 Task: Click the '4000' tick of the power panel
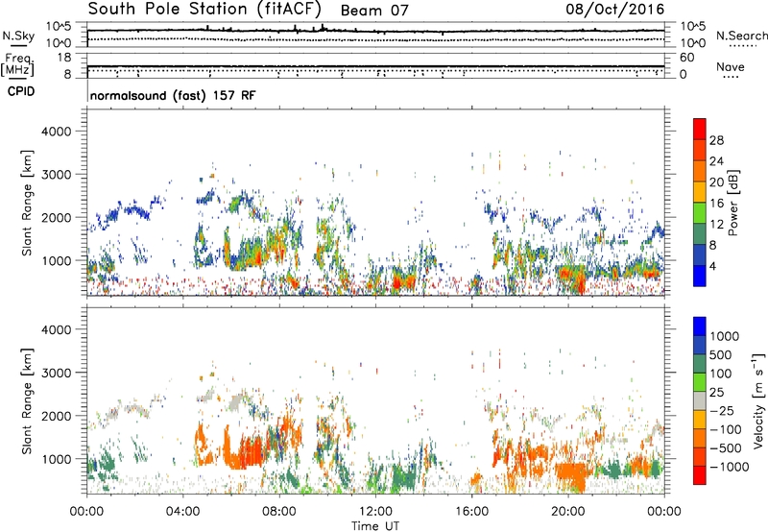[x=57, y=132]
